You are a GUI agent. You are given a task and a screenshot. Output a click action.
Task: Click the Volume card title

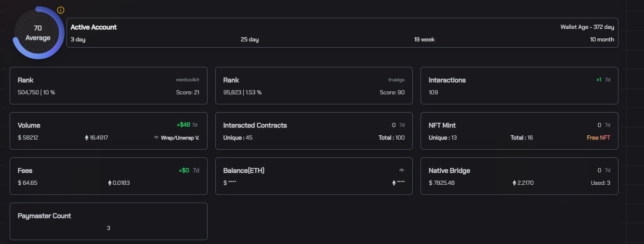(29, 125)
